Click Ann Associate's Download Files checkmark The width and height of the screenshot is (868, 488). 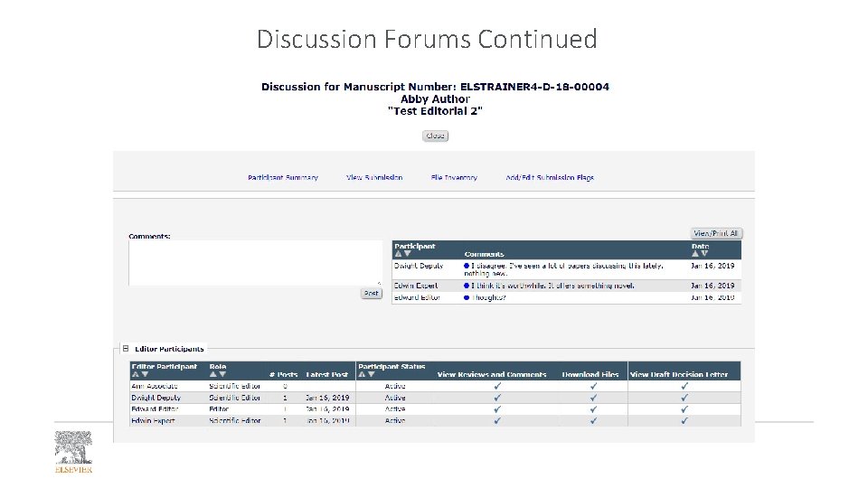pos(593,386)
